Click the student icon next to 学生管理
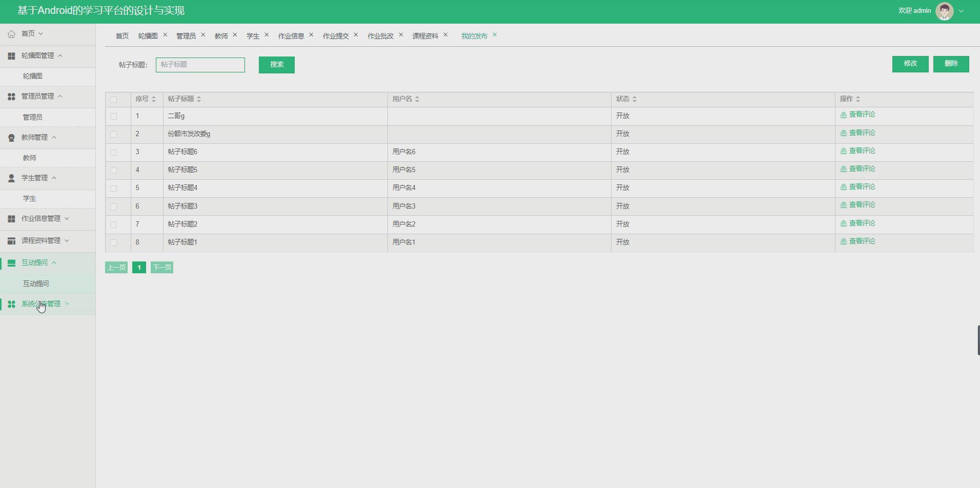980x488 pixels. click(x=11, y=178)
